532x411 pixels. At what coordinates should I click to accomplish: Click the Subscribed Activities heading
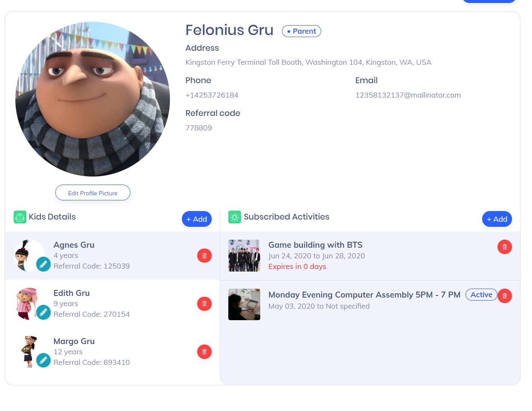[x=287, y=217]
